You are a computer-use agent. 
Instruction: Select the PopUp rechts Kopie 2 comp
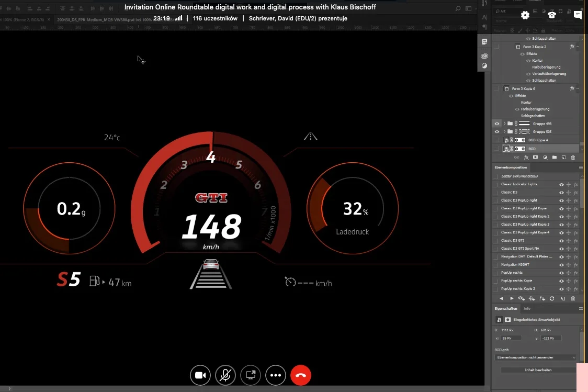tap(518, 288)
